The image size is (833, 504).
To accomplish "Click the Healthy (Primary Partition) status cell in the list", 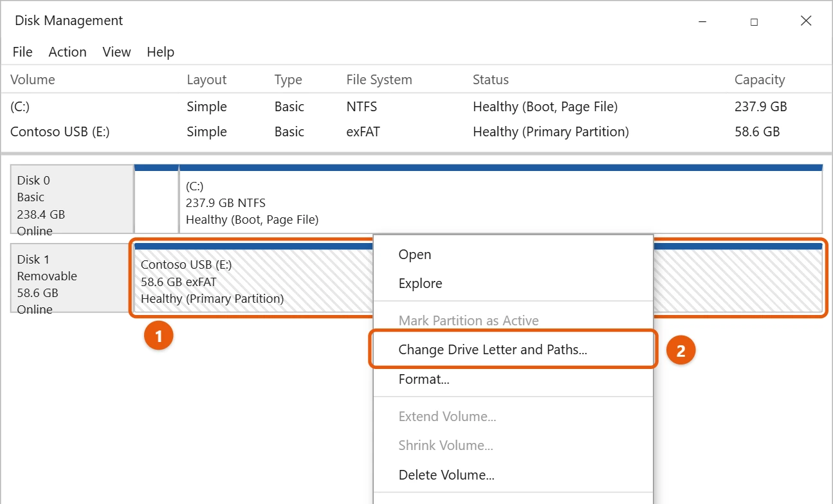I will click(551, 132).
